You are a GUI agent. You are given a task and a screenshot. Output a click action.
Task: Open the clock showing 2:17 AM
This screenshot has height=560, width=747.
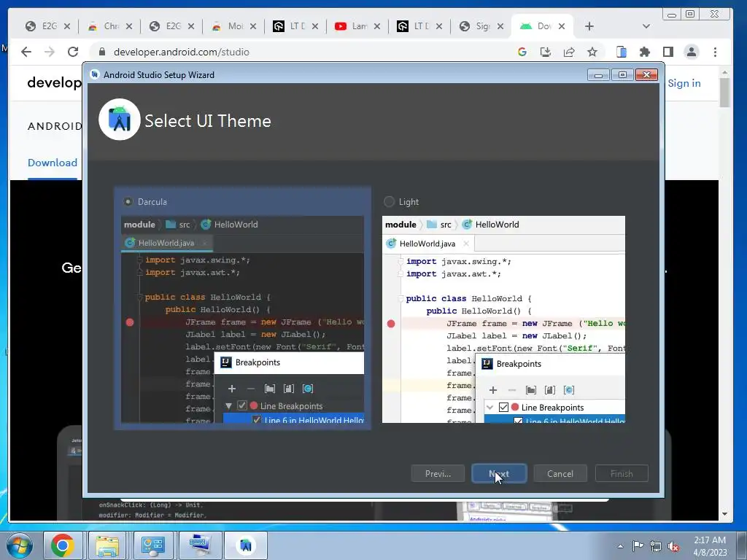[x=710, y=546]
